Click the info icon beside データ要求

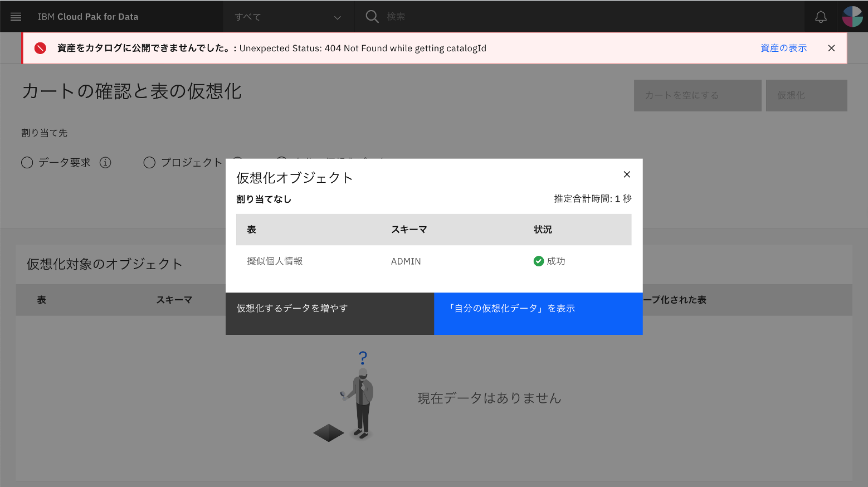tap(105, 162)
